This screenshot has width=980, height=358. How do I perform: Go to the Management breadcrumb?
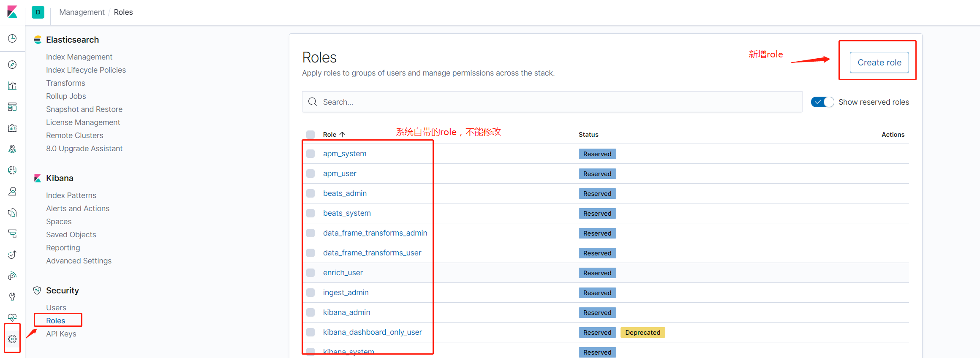click(82, 12)
